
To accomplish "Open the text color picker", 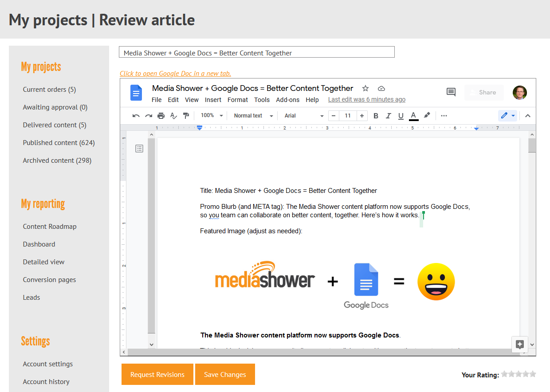I will coord(414,116).
